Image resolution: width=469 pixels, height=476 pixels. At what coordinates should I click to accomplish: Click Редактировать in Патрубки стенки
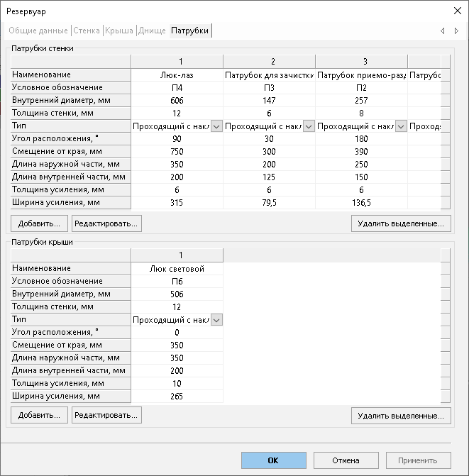[106, 223]
